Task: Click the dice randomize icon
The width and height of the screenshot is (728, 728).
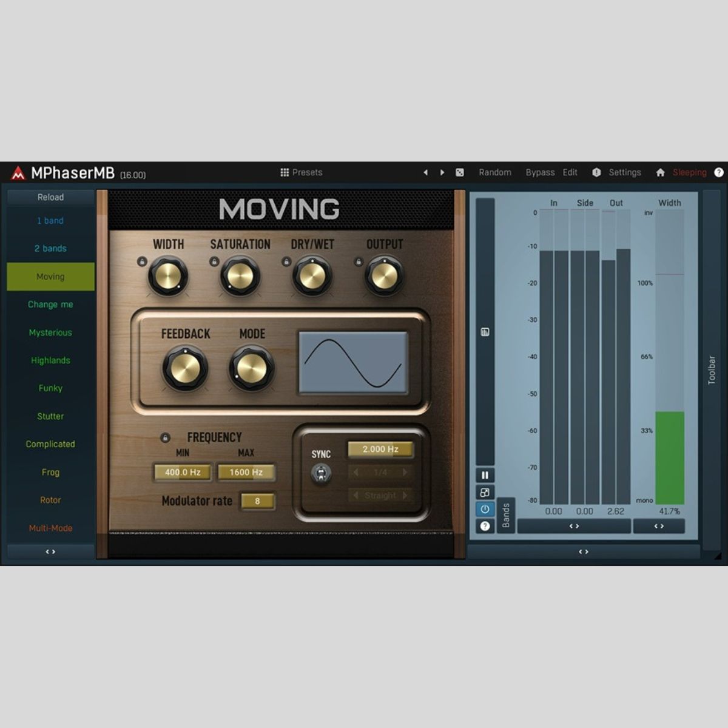Action: point(460,172)
